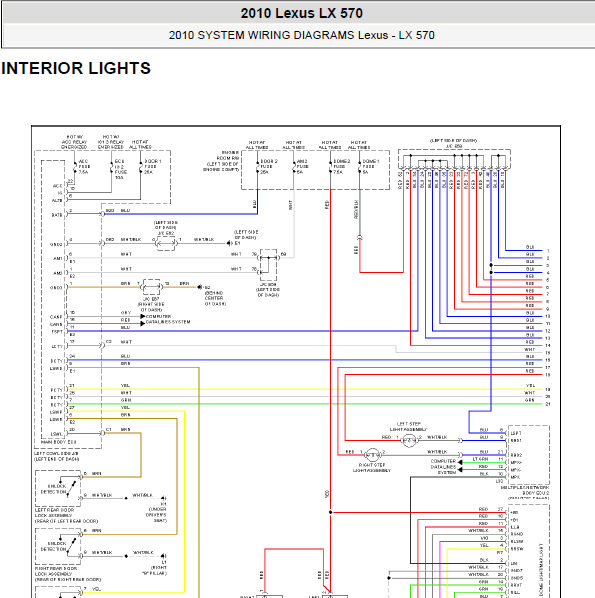This screenshot has width=595, height=598.
Task: Click the ALTB terminal label on Main Body ECU
Action: tap(57, 200)
